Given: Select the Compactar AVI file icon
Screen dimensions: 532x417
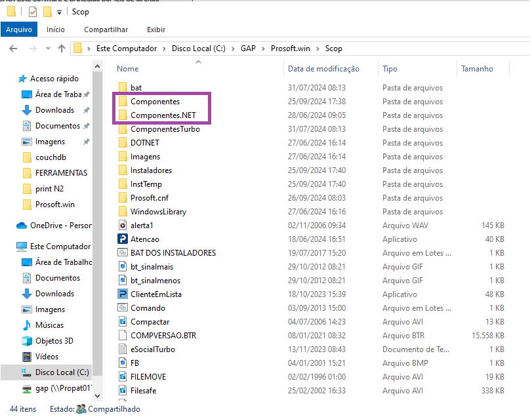Looking at the screenshot, I should pos(123,322).
